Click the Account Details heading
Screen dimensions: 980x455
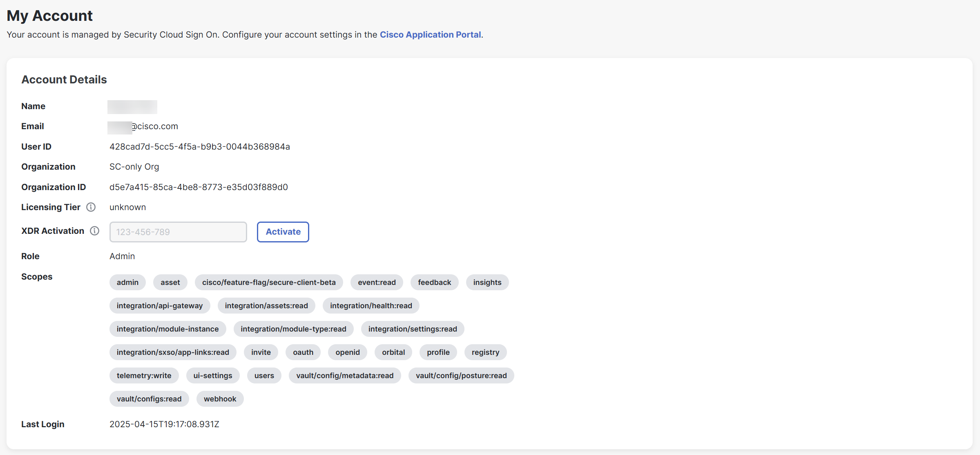(x=64, y=80)
